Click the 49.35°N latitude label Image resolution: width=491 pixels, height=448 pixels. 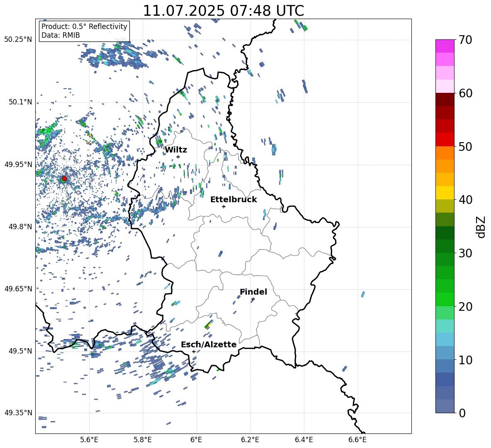coord(18,413)
